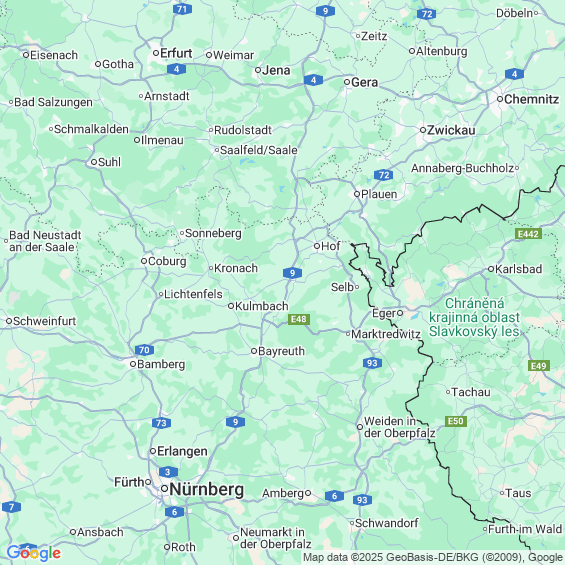Open the Google logo link
Viewport: 565px width, 565px height.
pos(34,553)
